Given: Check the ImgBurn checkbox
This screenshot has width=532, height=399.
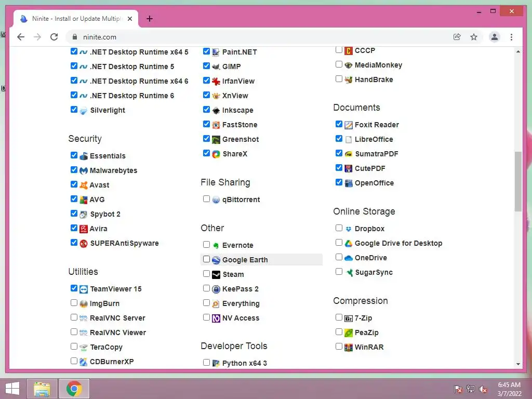Looking at the screenshot, I should [74, 303].
